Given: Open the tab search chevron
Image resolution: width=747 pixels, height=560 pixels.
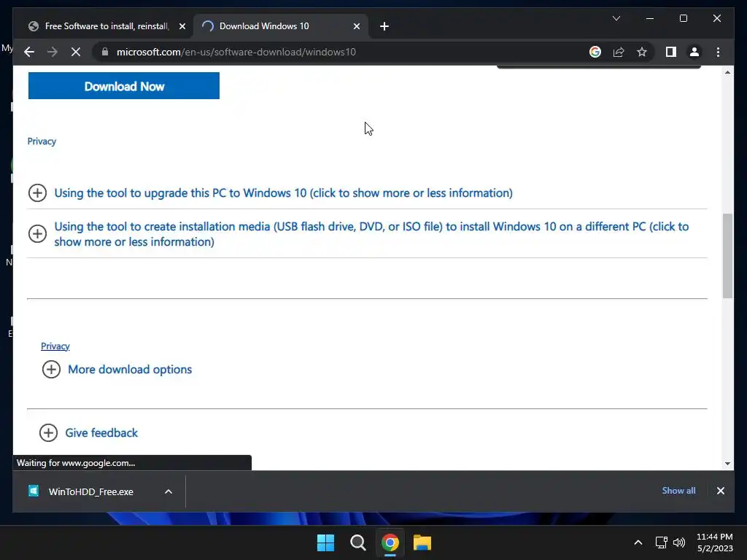Looking at the screenshot, I should point(616,18).
